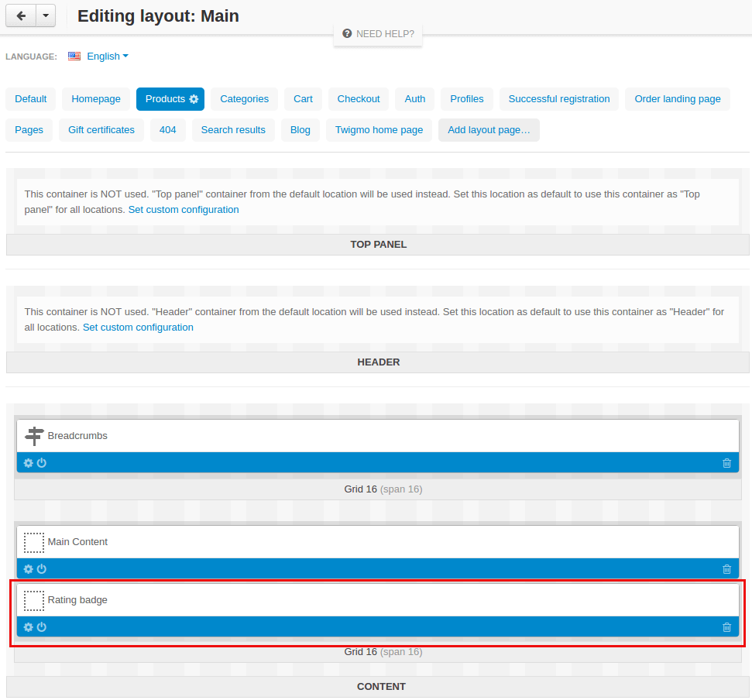Screen dimensions: 752x700
Task: Select the Search results layout tab
Action: pos(233,130)
